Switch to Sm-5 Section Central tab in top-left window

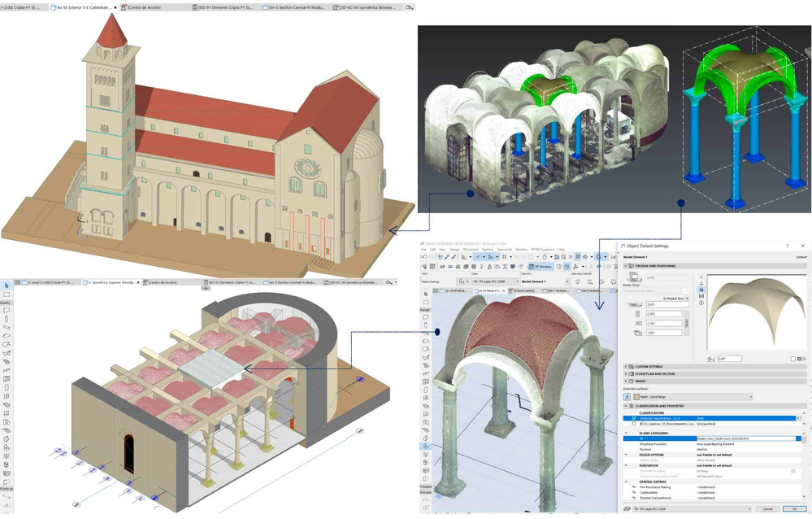[294, 8]
